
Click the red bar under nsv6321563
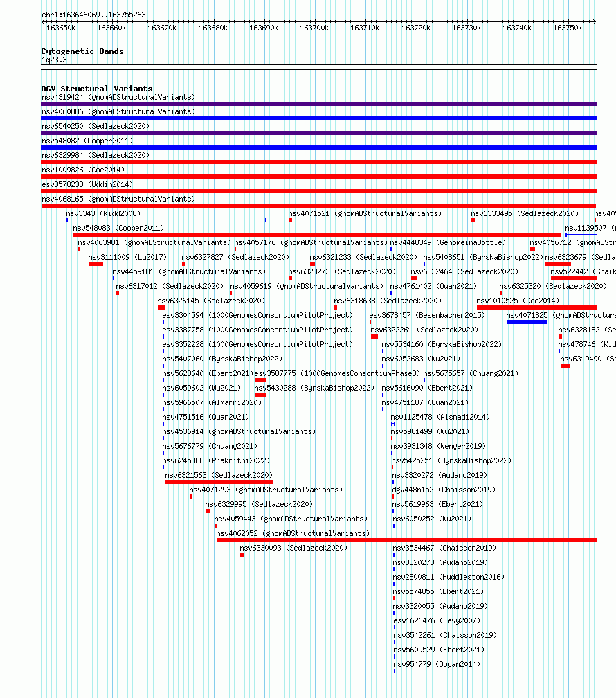pyautogui.click(x=219, y=482)
